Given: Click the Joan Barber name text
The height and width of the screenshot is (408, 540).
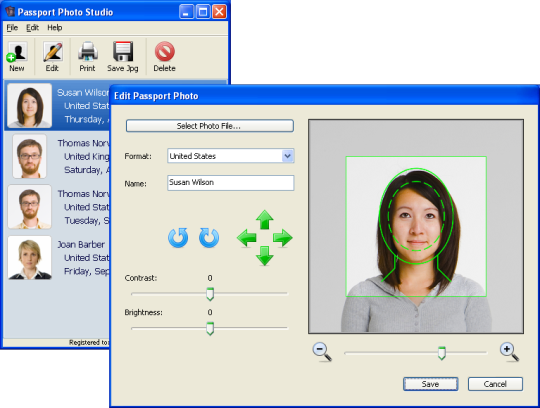Looking at the screenshot, I should 81,244.
